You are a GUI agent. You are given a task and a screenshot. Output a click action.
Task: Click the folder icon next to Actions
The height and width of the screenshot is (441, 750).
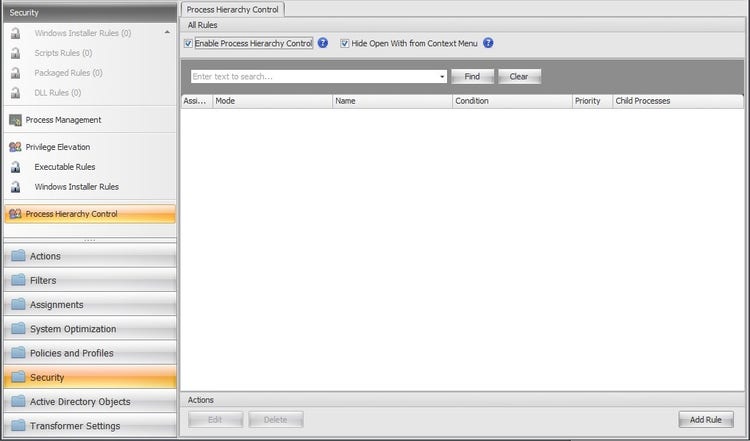[18, 255]
